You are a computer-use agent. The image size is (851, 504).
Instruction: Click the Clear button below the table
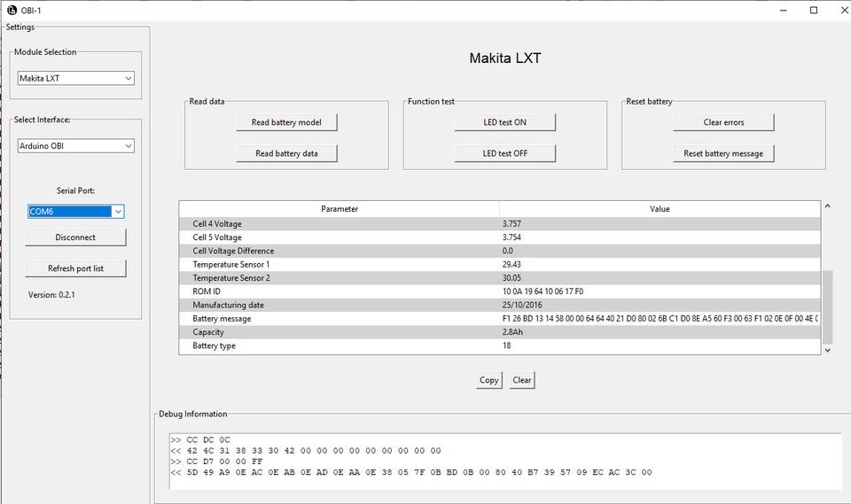pyautogui.click(x=522, y=380)
